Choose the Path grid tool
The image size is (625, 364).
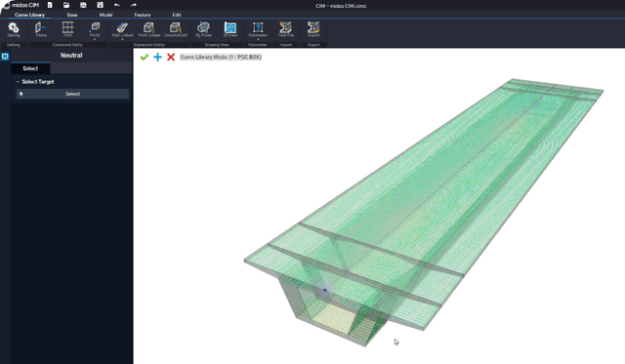click(67, 29)
